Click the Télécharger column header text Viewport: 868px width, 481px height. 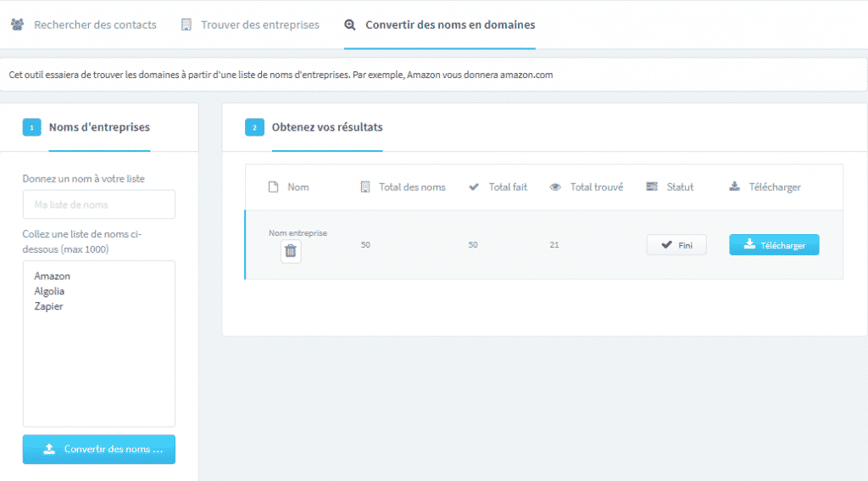775,187
